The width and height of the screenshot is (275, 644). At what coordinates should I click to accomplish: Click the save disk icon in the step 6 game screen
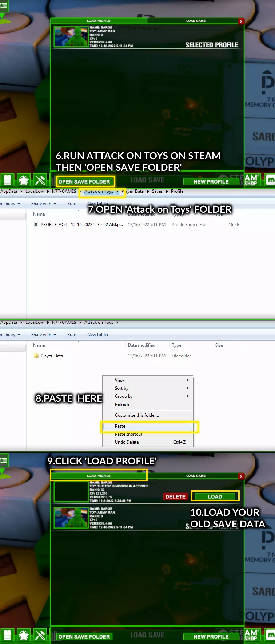click(x=7, y=180)
